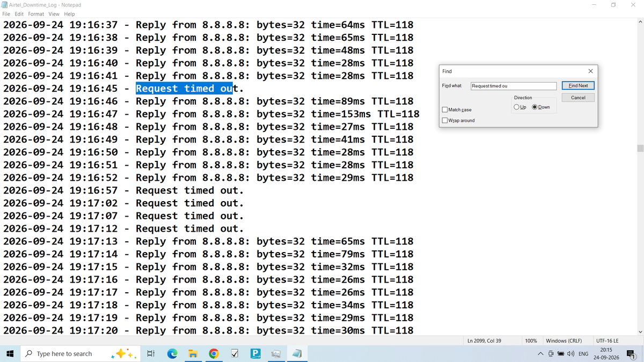Image resolution: width=644 pixels, height=362 pixels.
Task: Click the time=79ms value
Action: 338,254
